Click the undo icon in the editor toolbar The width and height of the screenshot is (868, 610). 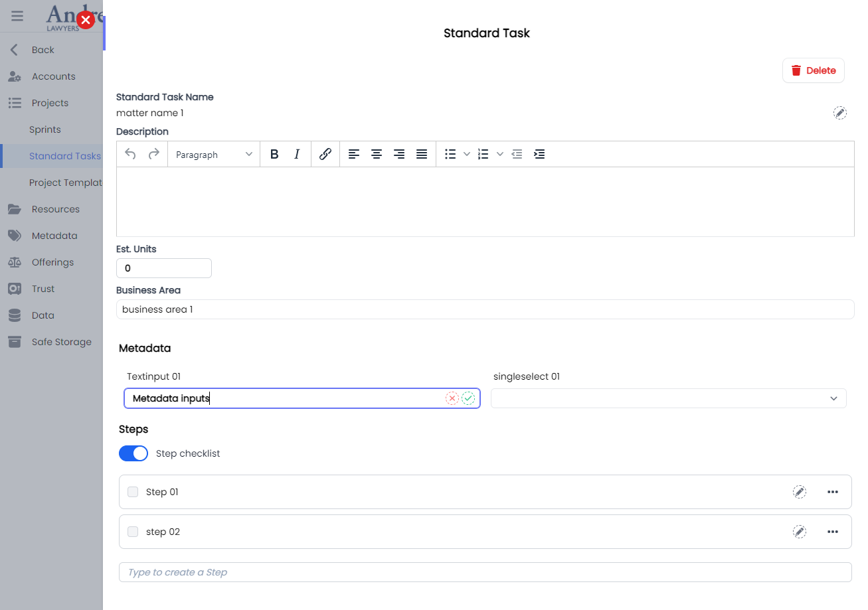coord(130,154)
